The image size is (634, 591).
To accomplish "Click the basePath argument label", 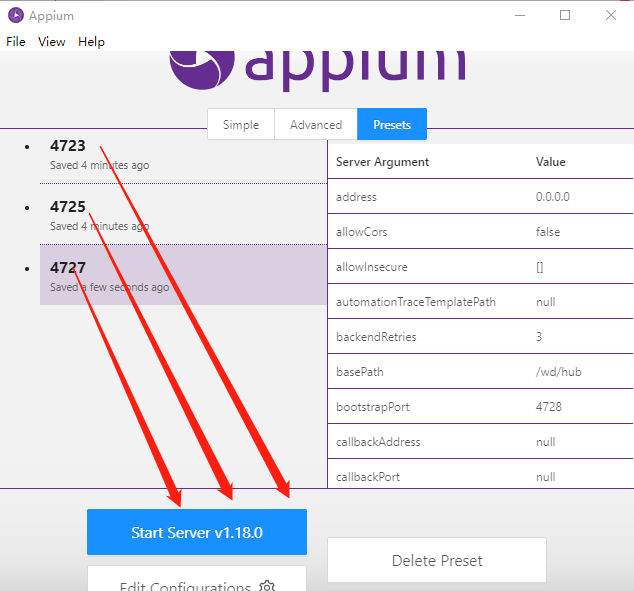I will tap(360, 372).
